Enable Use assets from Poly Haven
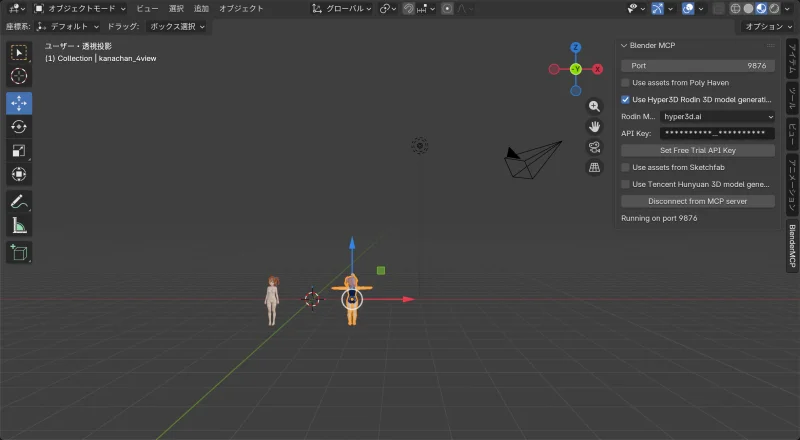The width and height of the screenshot is (800, 440). coord(626,83)
